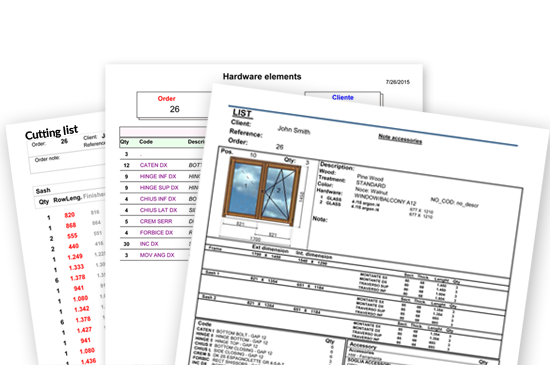Click red value 555 in Cutting list

(x=72, y=236)
